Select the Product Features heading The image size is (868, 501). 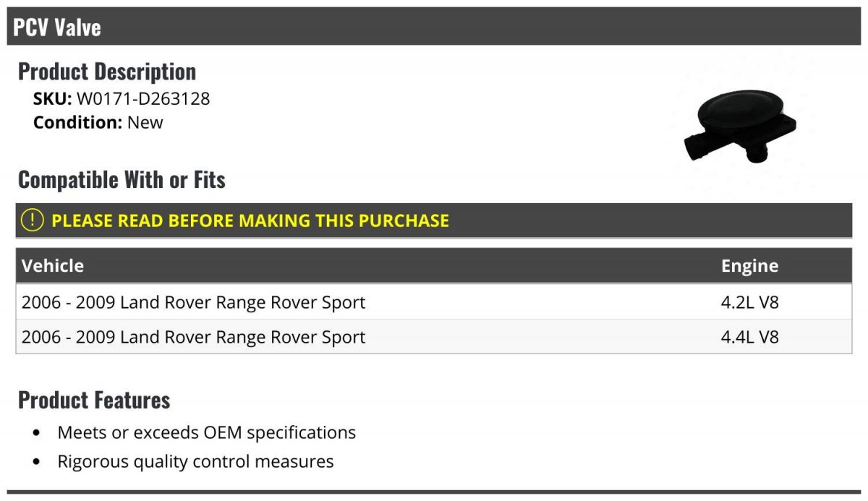coord(94,400)
